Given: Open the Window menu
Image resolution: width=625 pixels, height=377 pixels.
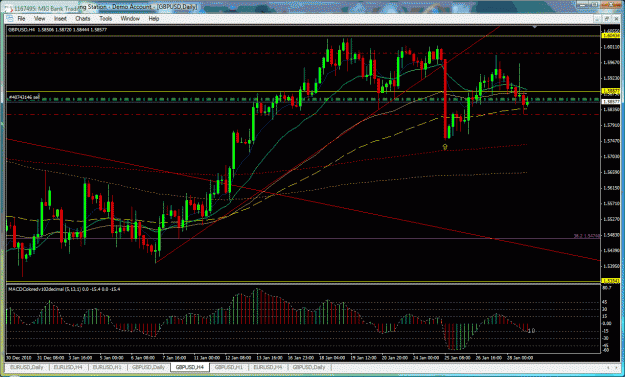Looking at the screenshot, I should [130, 19].
